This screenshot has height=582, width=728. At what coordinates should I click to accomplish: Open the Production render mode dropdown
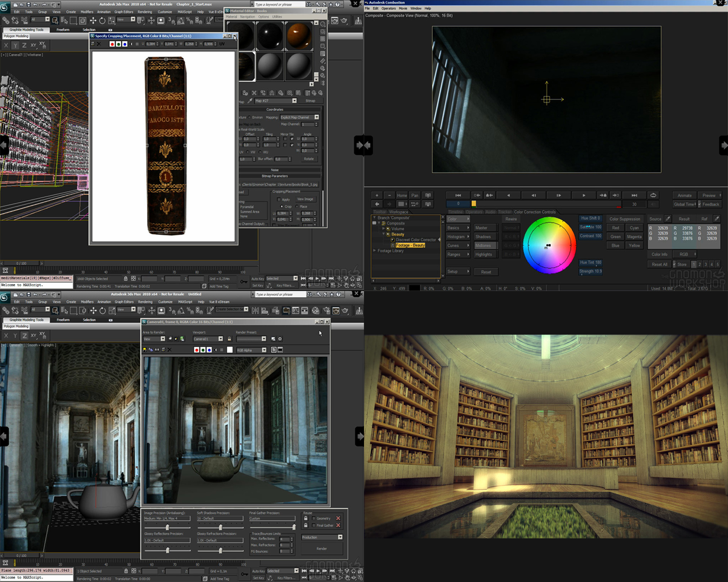[x=340, y=537]
